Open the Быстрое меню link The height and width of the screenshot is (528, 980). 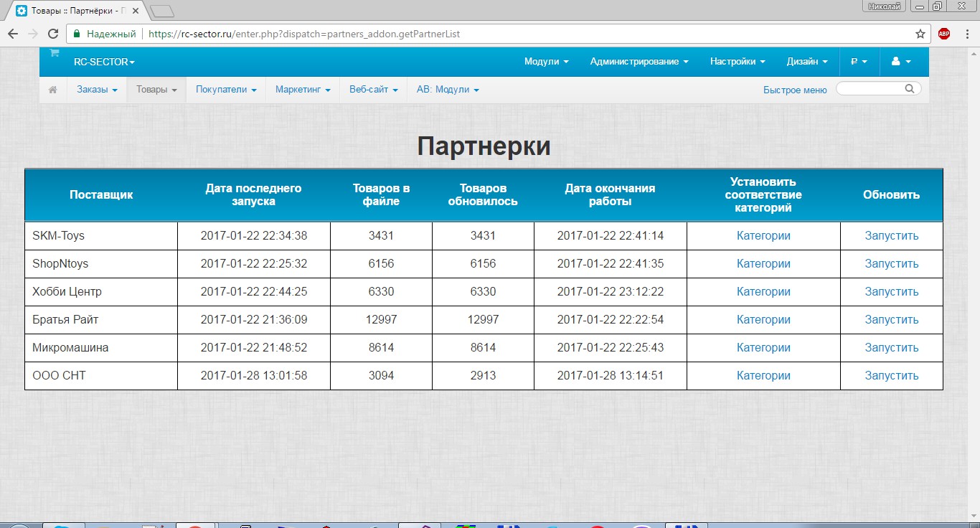(x=795, y=90)
